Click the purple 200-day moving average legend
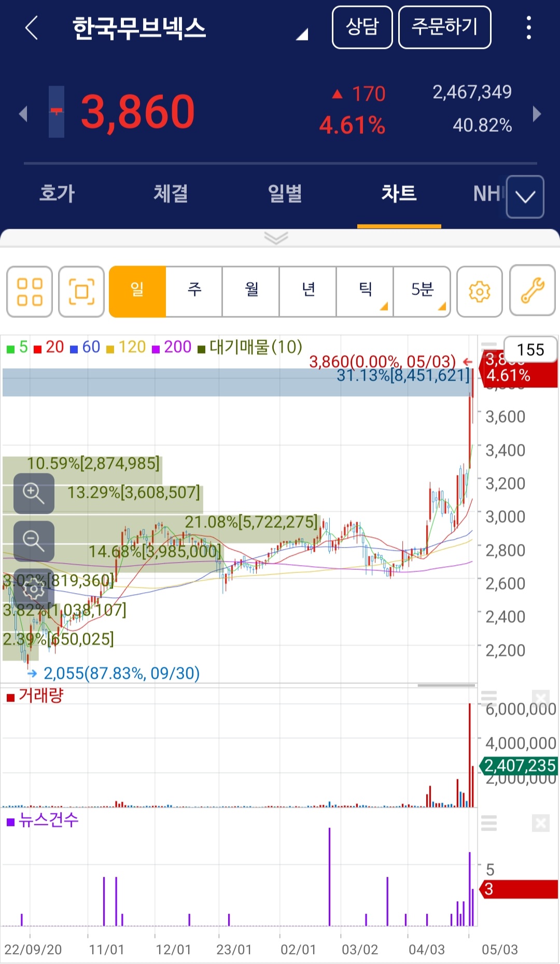This screenshot has height=964, width=560. point(172,347)
